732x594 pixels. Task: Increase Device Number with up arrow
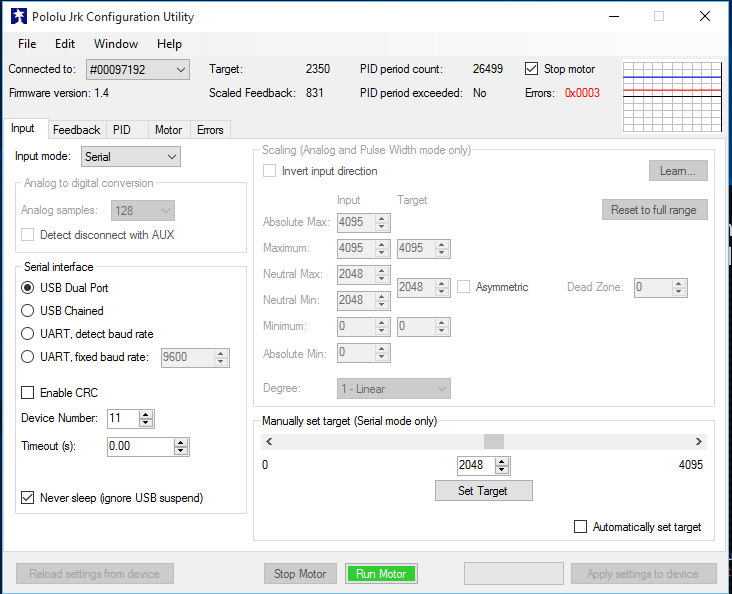146,414
